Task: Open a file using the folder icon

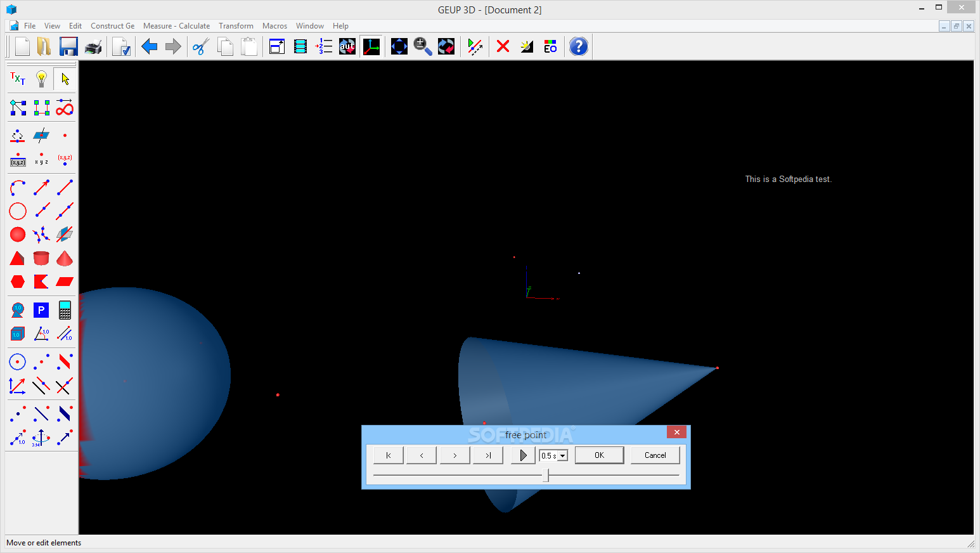Action: (44, 46)
